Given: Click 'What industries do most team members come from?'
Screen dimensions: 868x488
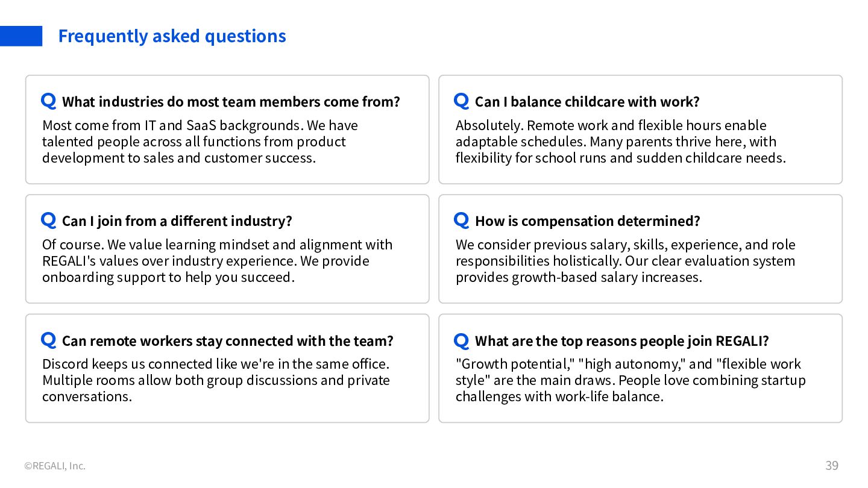Looking at the screenshot, I should [231, 102].
